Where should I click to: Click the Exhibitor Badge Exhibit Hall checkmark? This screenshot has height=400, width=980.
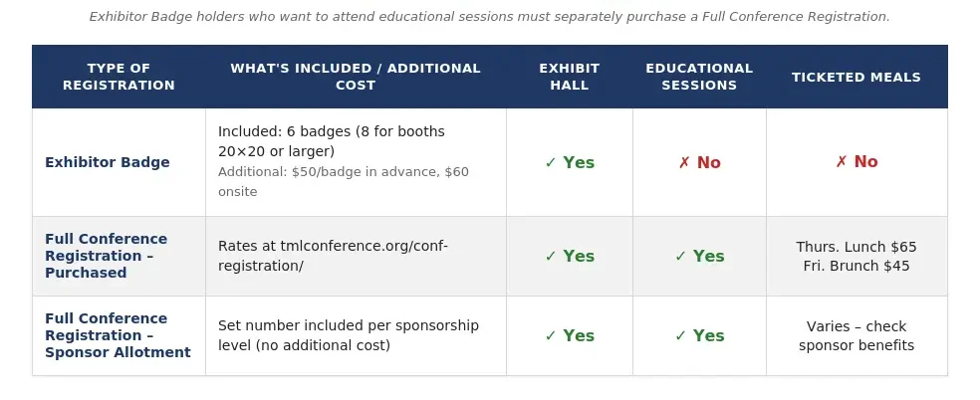[x=570, y=162]
